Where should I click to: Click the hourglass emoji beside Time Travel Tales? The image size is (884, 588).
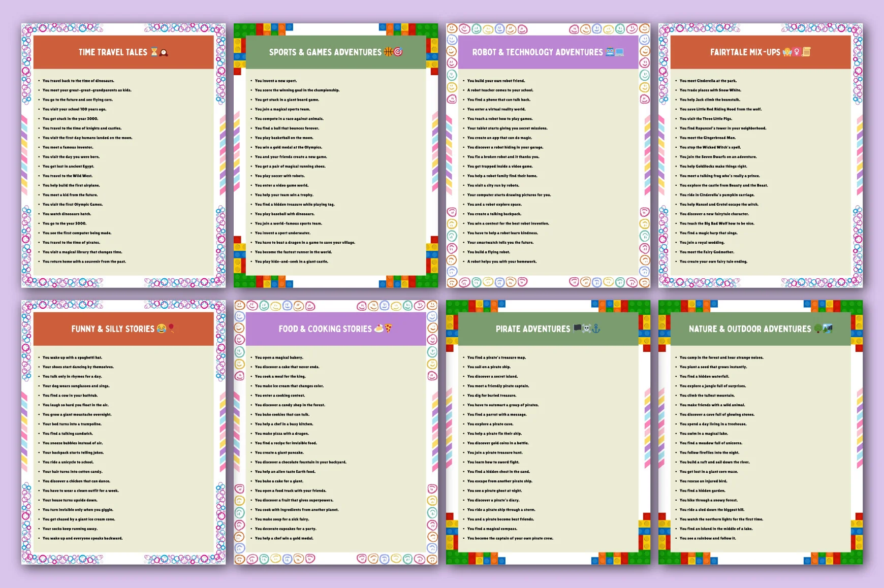point(154,52)
